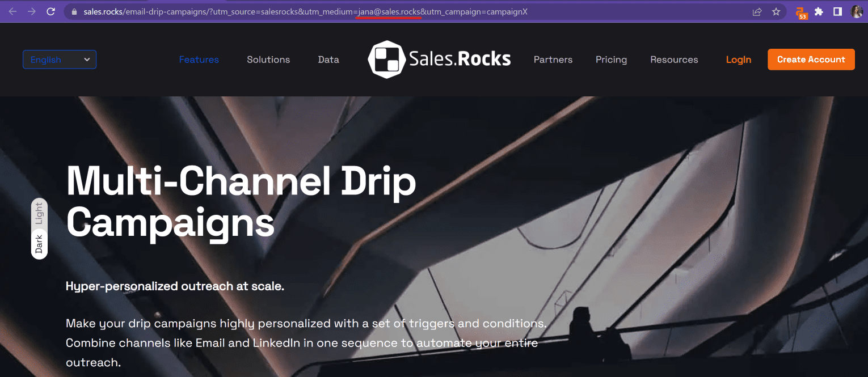This screenshot has height=377, width=868.
Task: Click the share page icon in address bar
Action: point(757,11)
